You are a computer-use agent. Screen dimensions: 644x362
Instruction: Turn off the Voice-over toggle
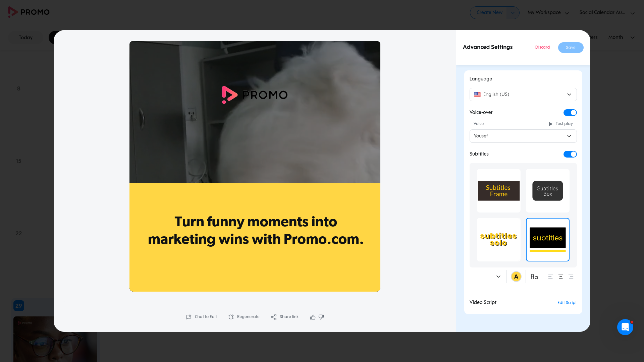(x=570, y=113)
